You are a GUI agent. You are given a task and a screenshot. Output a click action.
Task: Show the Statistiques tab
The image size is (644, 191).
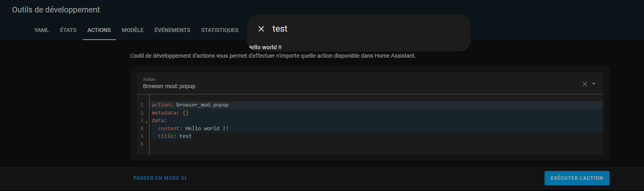[220, 30]
